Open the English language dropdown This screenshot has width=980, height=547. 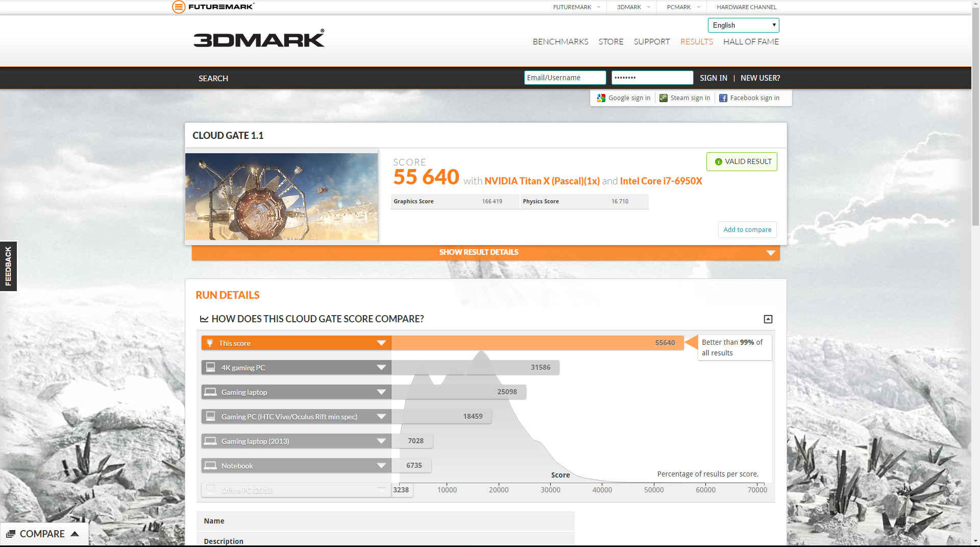pyautogui.click(x=743, y=25)
